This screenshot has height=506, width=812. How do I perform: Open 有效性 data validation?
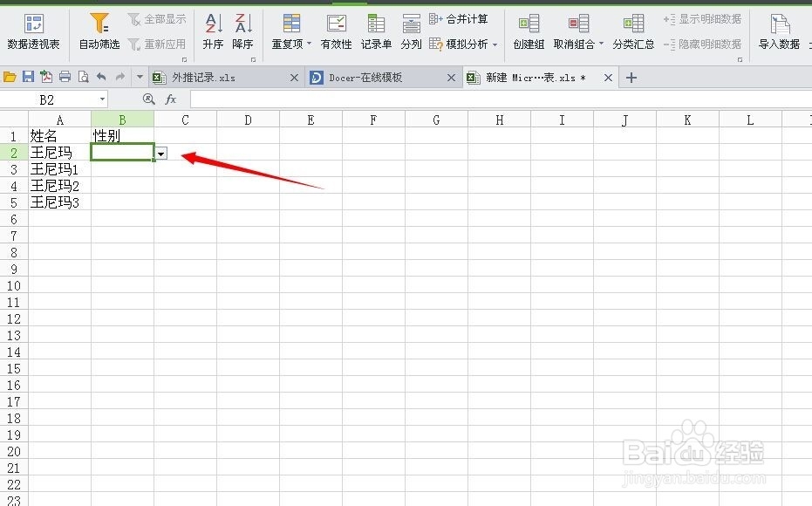(x=336, y=32)
